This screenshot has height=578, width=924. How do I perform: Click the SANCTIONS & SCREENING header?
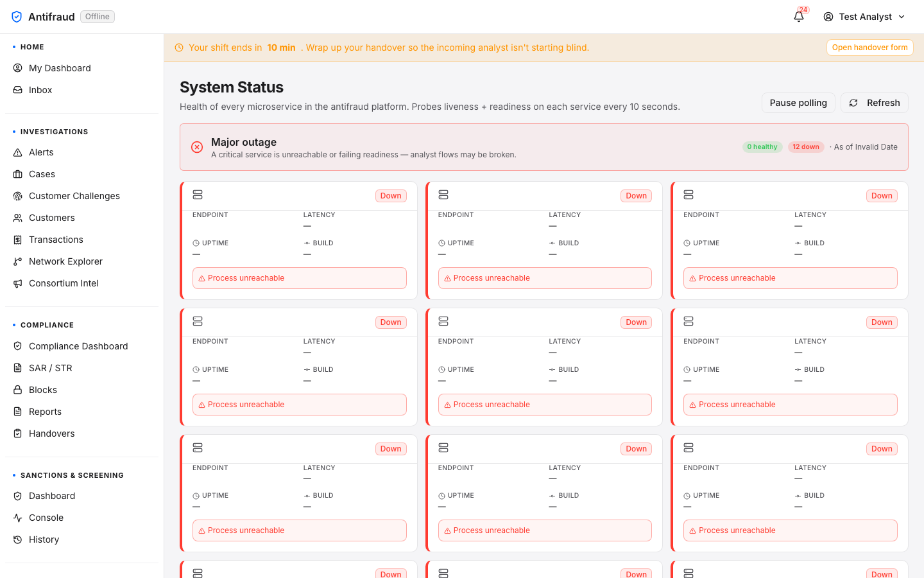[x=72, y=475]
